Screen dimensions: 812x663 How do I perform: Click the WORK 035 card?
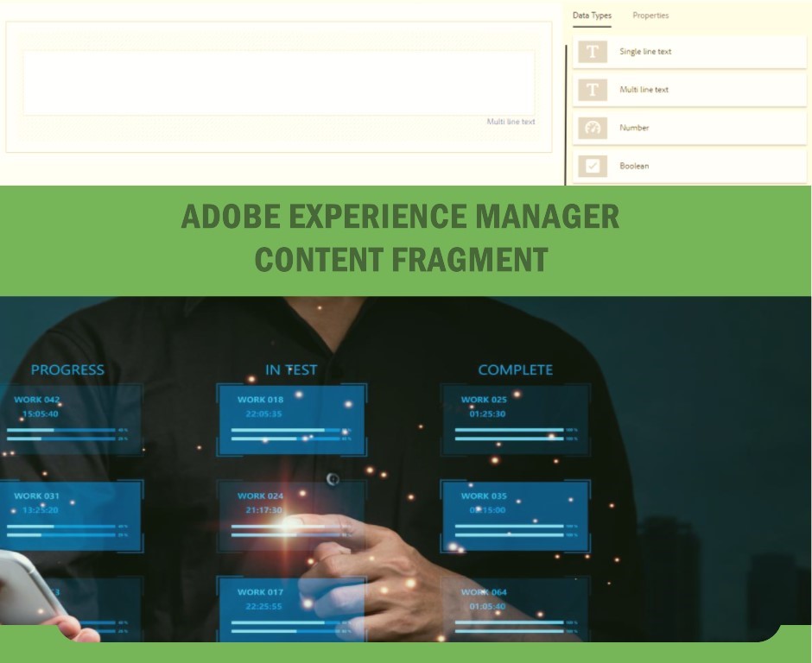pos(515,515)
